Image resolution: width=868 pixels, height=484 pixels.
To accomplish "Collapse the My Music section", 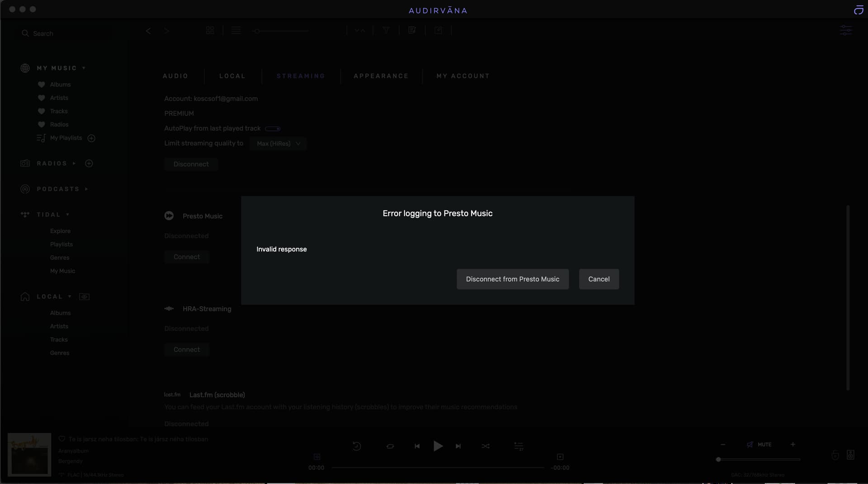I will tap(84, 68).
